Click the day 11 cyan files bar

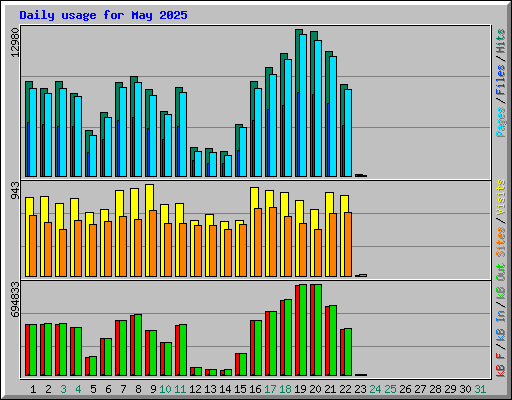click(x=183, y=134)
